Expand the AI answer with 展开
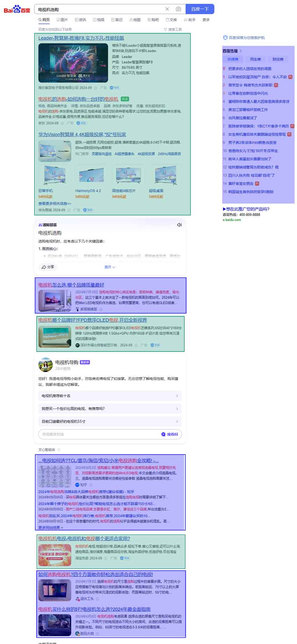The image size is (297, 644). pyautogui.click(x=110, y=267)
